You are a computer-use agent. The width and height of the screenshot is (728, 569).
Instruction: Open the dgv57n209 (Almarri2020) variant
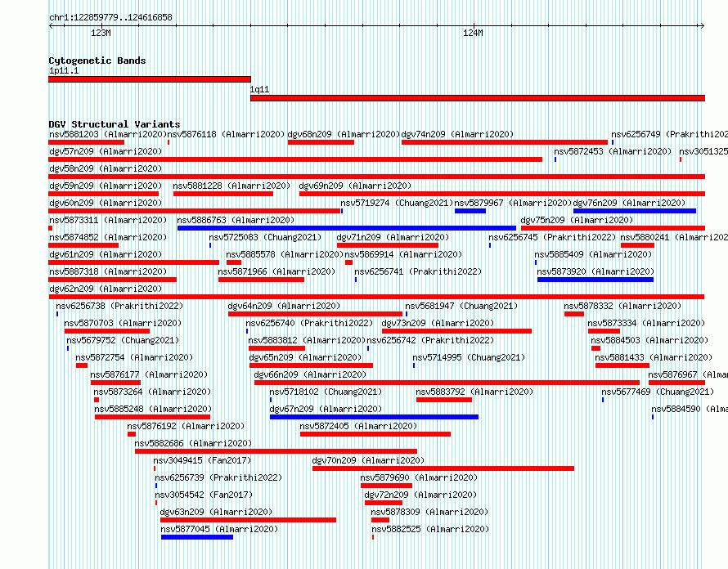point(106,151)
